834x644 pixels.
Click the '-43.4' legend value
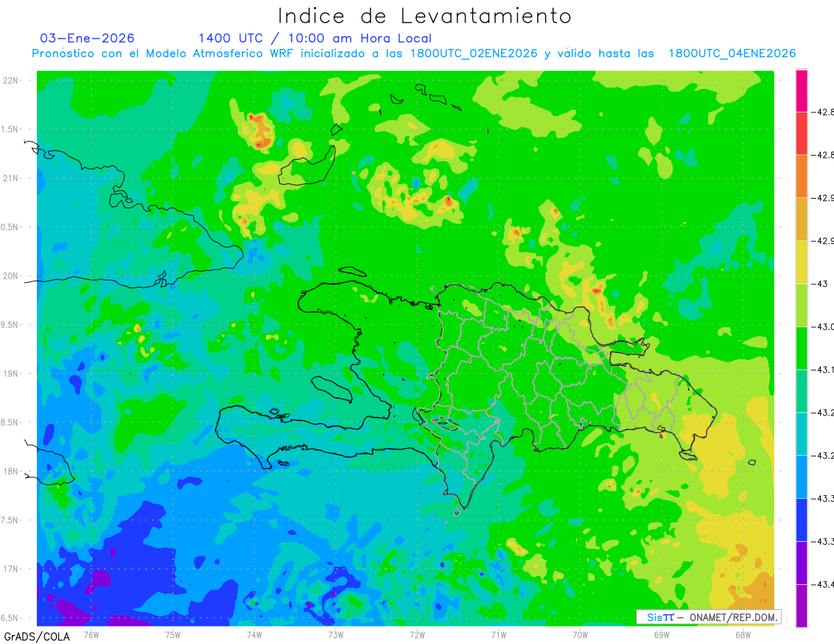pyautogui.click(x=824, y=584)
